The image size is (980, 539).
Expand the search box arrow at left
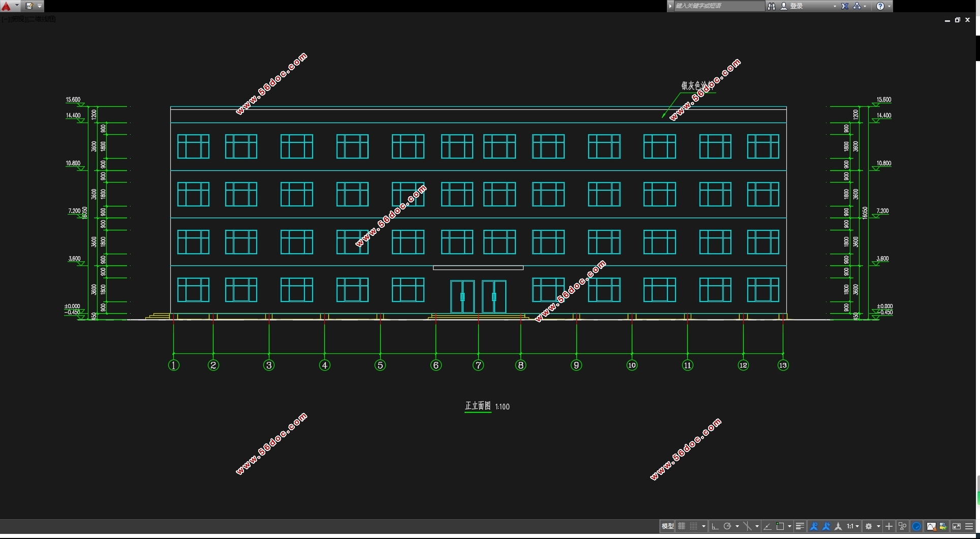[x=670, y=6]
